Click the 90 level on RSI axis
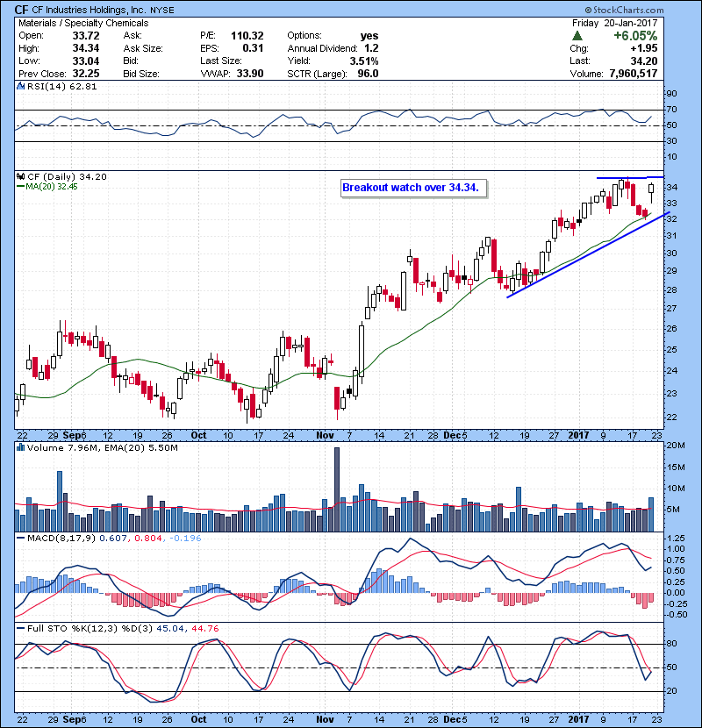 coord(672,93)
